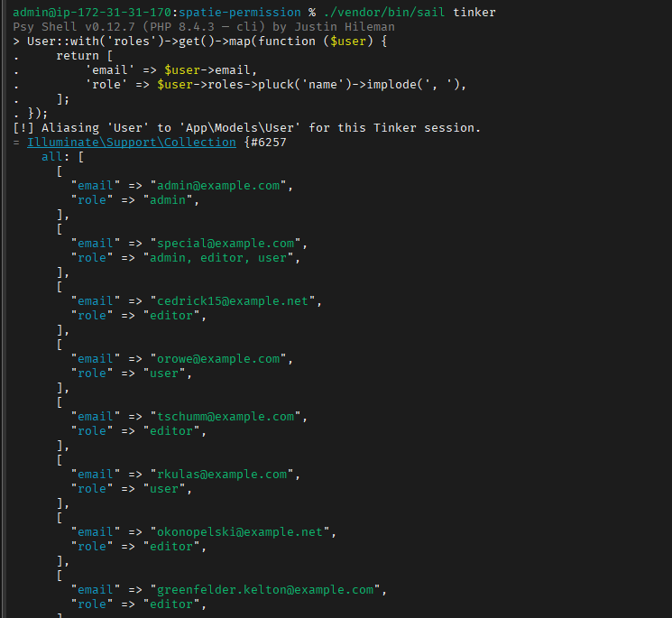The image size is (672, 618).
Task: Click the "admin" role value under admin@example.com
Action: (x=168, y=200)
